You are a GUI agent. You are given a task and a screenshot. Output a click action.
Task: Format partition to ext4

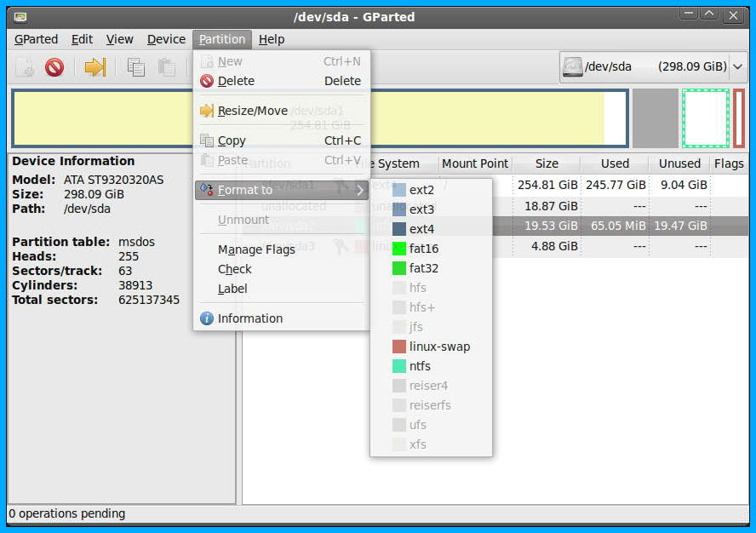[x=431, y=229]
